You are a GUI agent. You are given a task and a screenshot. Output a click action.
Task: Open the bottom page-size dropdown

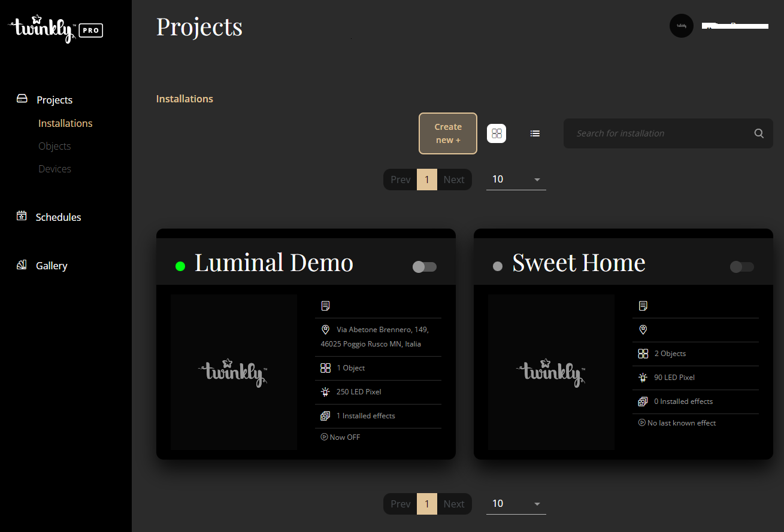pos(516,504)
